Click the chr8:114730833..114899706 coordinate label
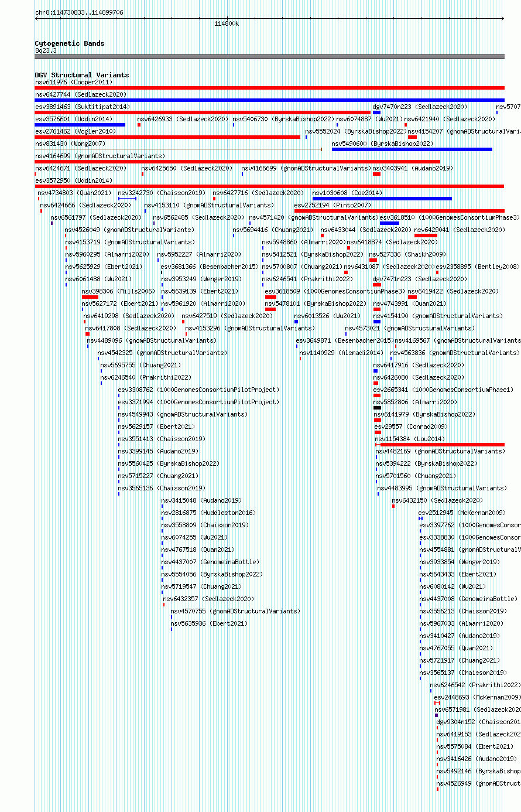The image size is (521, 812). (79, 12)
